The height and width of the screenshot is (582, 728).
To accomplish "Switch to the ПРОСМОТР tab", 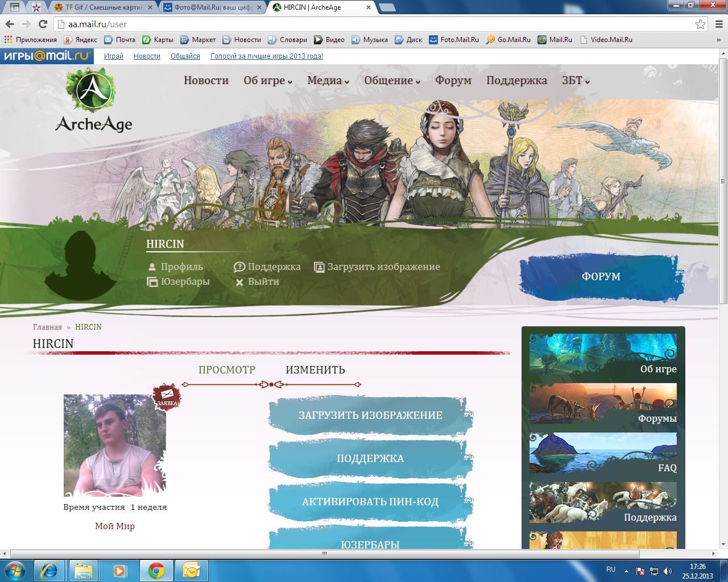I will click(227, 370).
